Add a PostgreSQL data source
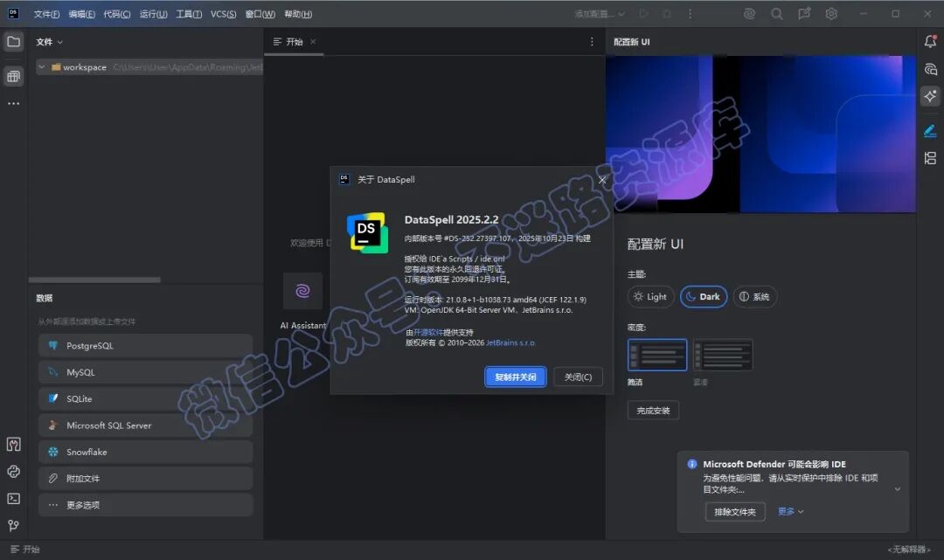Screen dimensions: 944x560 coord(146,346)
